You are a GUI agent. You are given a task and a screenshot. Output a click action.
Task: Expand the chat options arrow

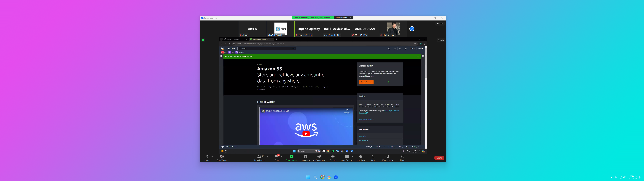(282, 156)
